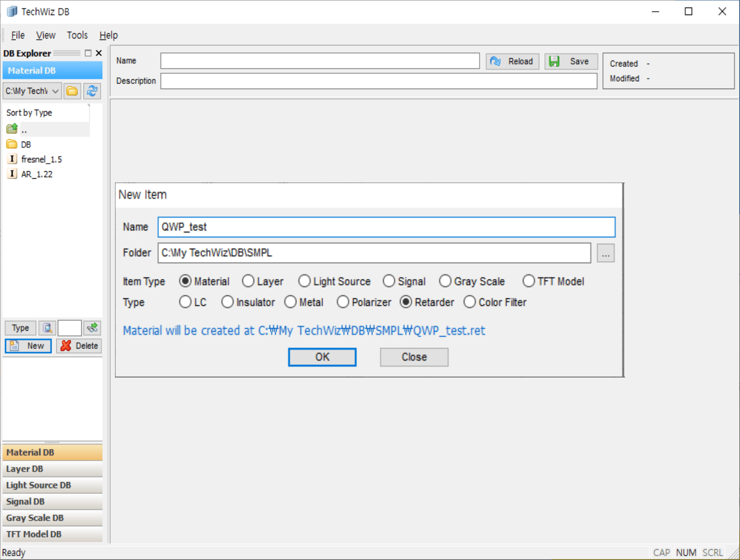
Task: Click the Name field containing QWP_test
Action: click(x=386, y=227)
